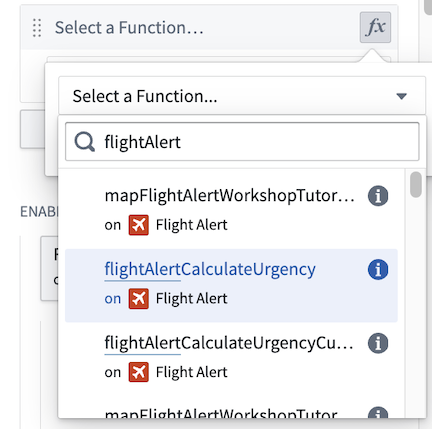The width and height of the screenshot is (432, 429).
Task: Click the flightAlert search input field
Action: point(242,142)
